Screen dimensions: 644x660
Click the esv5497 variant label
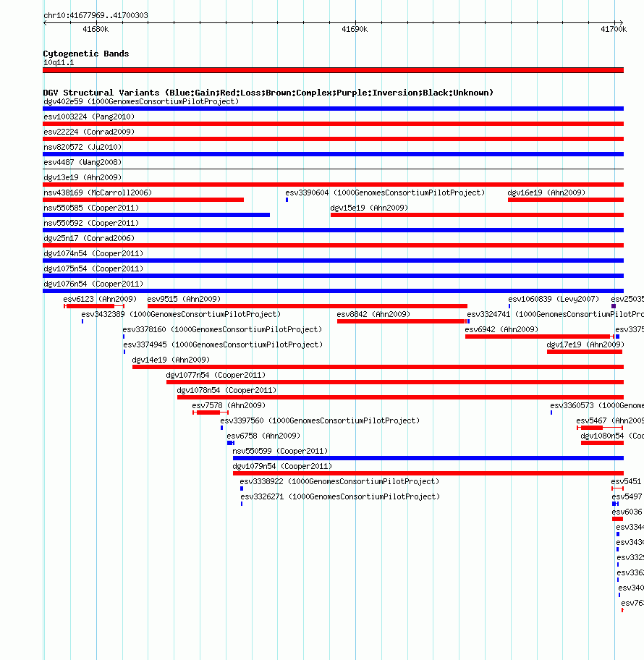627,496
